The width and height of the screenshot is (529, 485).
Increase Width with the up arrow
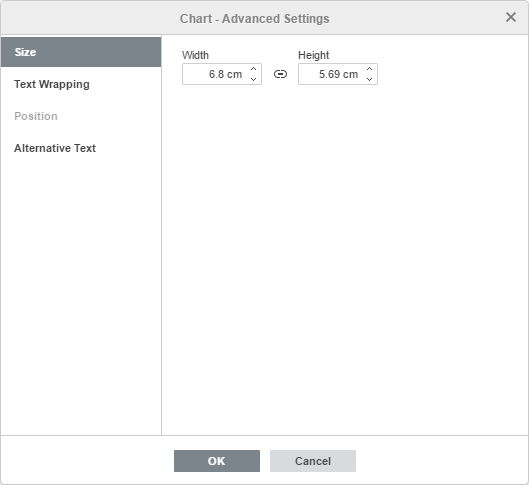[253, 69]
